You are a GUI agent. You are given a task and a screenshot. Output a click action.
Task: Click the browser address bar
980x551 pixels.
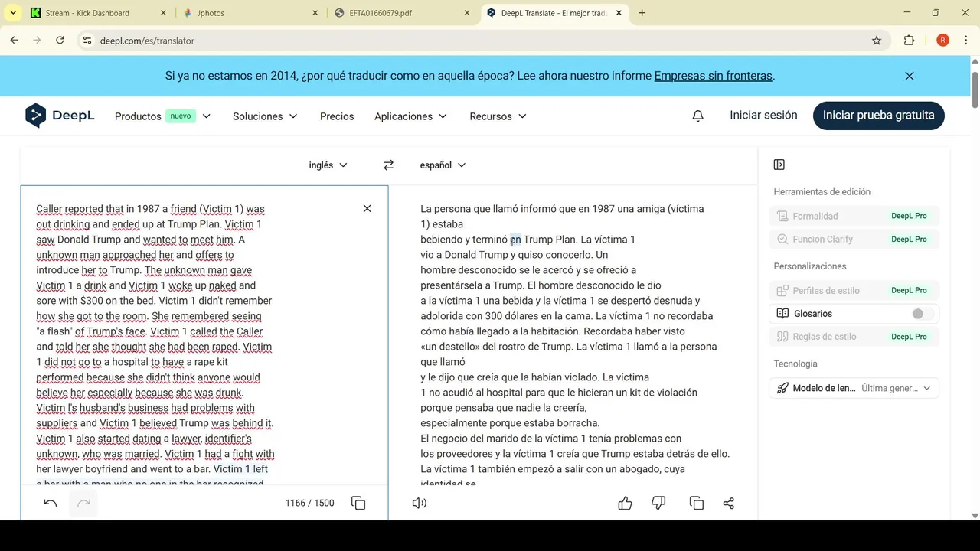coord(482,41)
